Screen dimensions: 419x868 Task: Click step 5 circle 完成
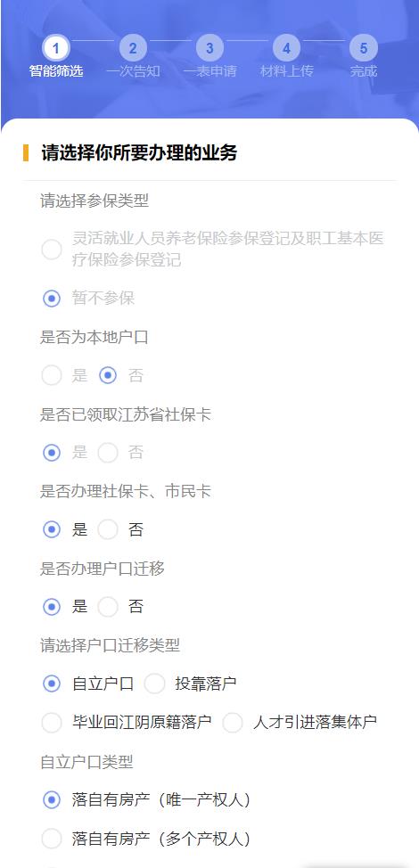coord(363,48)
